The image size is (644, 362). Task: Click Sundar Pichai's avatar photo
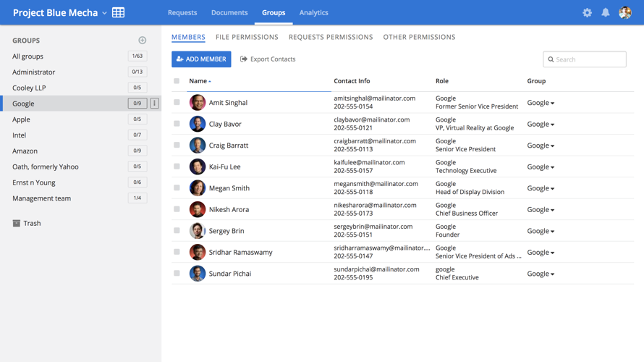coord(197,273)
